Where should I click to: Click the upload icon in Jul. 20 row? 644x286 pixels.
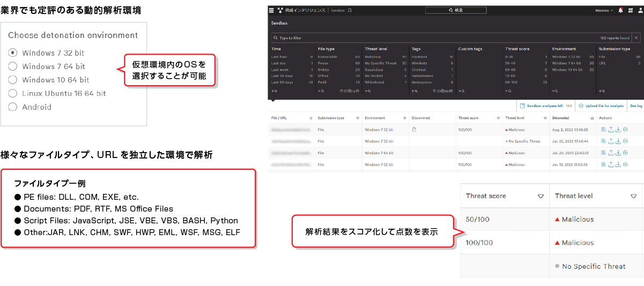click(x=611, y=153)
